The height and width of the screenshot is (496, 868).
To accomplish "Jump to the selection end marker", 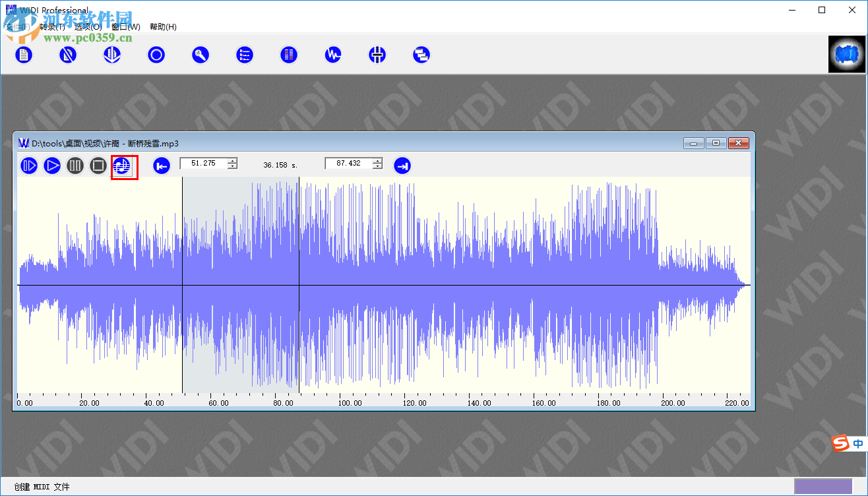I will click(x=402, y=166).
